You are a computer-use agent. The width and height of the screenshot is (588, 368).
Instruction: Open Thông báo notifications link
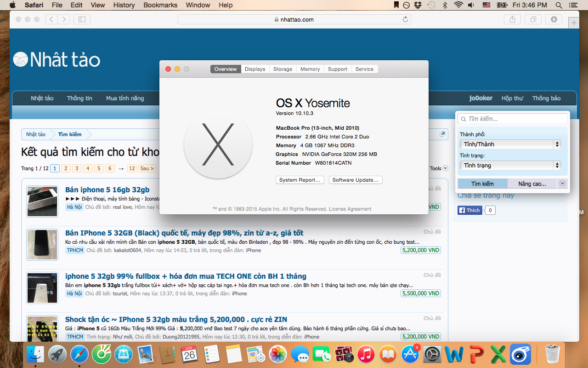point(546,98)
